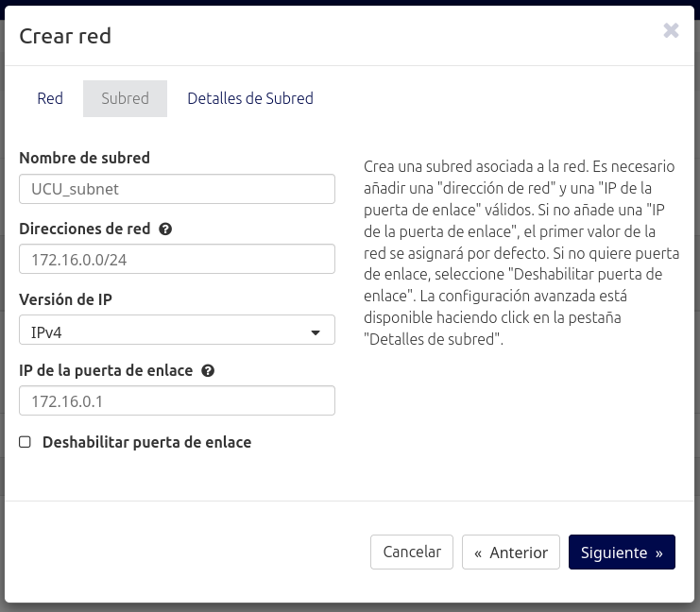
Task: Switch to Detalles de Subred tab
Action: click(250, 98)
